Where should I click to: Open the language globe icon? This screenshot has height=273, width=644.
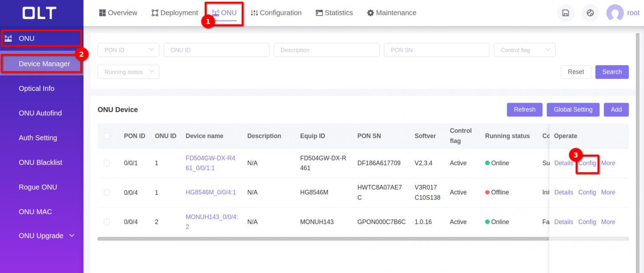point(590,13)
